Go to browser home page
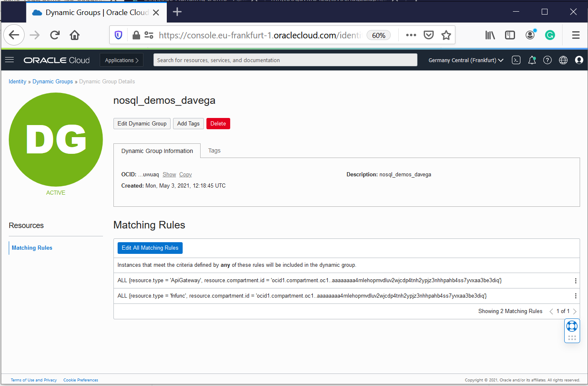This screenshot has height=386, width=588. pos(75,35)
